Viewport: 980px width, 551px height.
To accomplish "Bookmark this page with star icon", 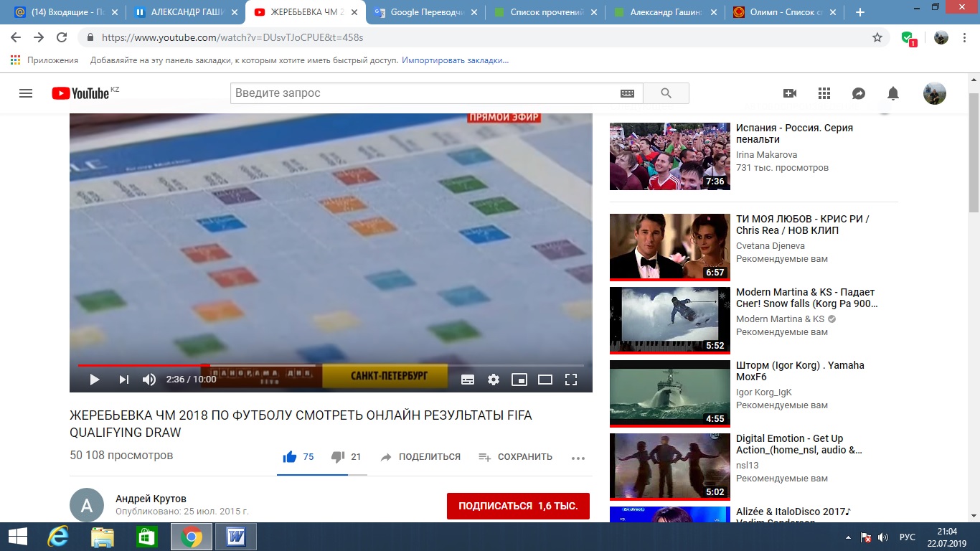I will pos(877,37).
